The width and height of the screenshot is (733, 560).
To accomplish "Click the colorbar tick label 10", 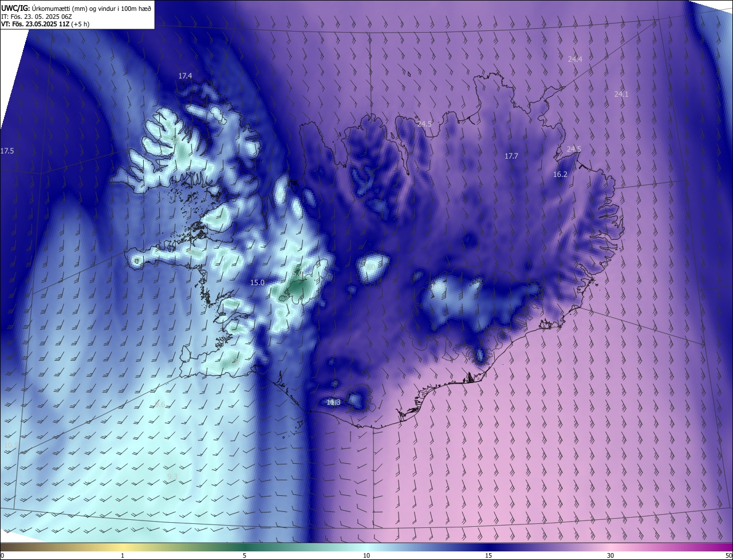I will pyautogui.click(x=366, y=556).
